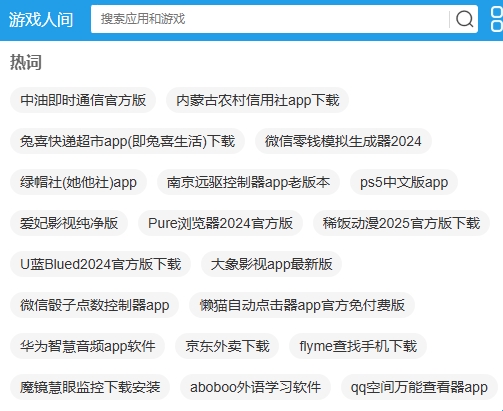The width and height of the screenshot is (503, 411).
Task: Click 懒猫自动点击器app官方免付费版 tag
Action: (x=302, y=305)
